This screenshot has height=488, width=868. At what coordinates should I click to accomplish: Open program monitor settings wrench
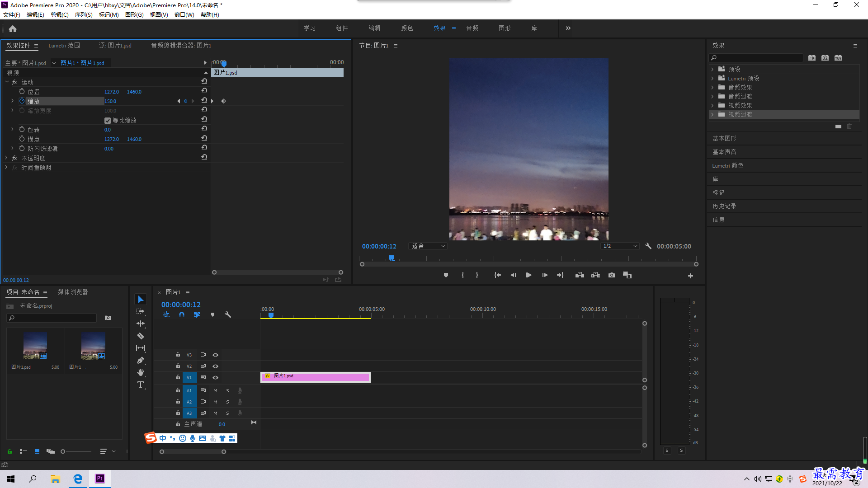648,246
